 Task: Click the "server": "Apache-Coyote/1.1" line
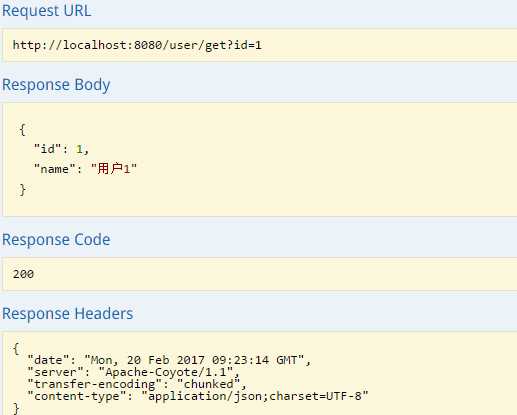tap(133, 372)
